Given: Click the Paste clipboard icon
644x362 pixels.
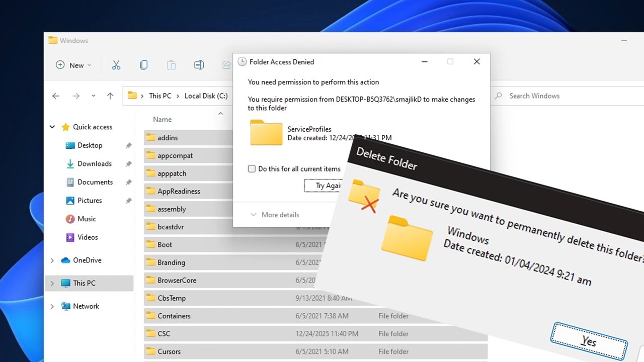Looking at the screenshot, I should 171,65.
